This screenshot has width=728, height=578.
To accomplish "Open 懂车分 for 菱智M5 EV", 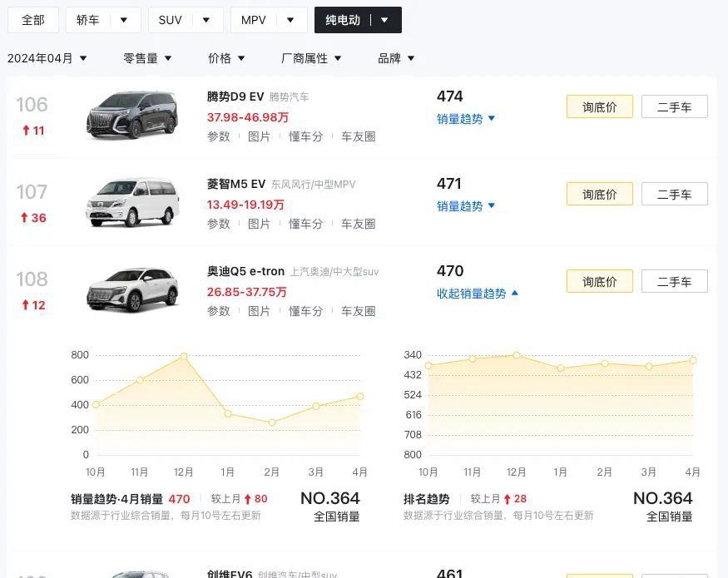I will click(305, 224).
